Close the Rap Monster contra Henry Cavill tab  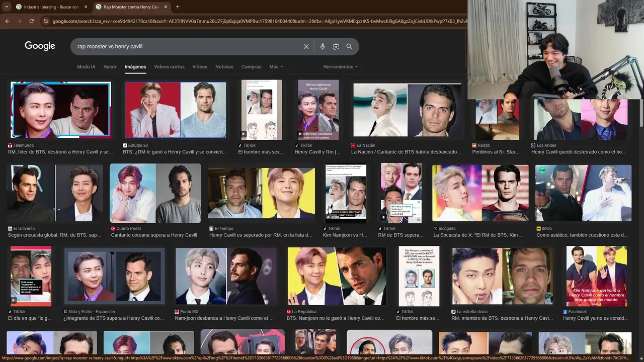pos(165,7)
